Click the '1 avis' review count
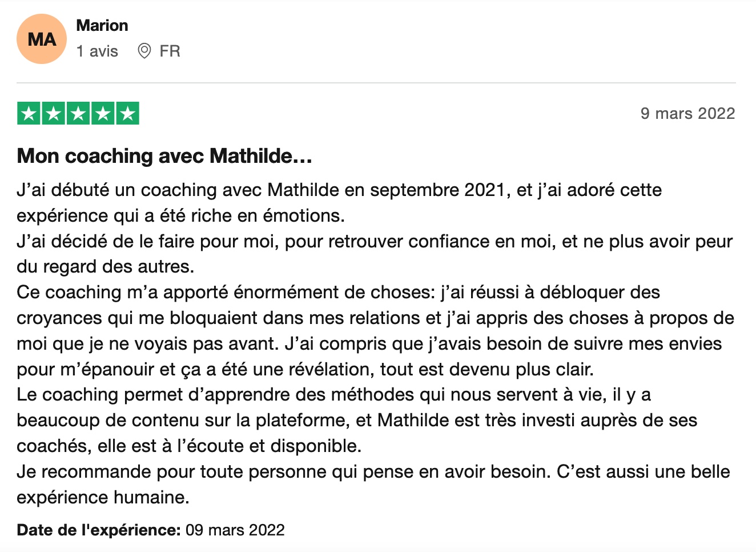This screenshot has height=552, width=756. click(x=97, y=51)
